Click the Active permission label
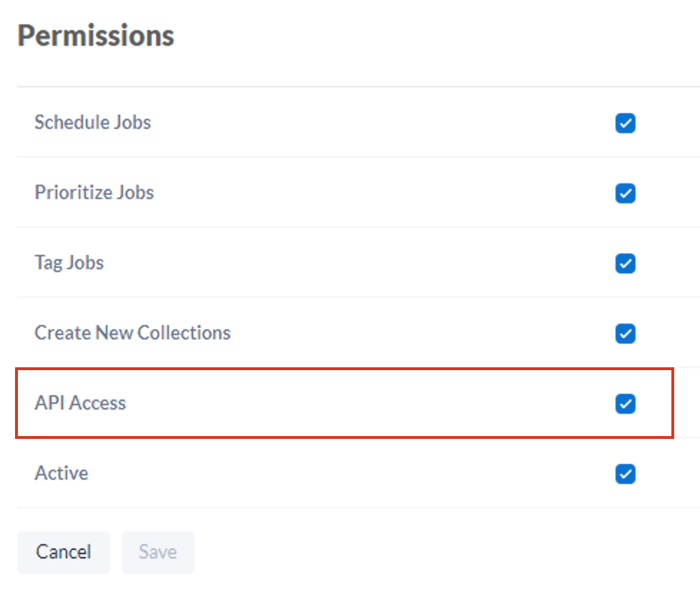 coord(61,473)
